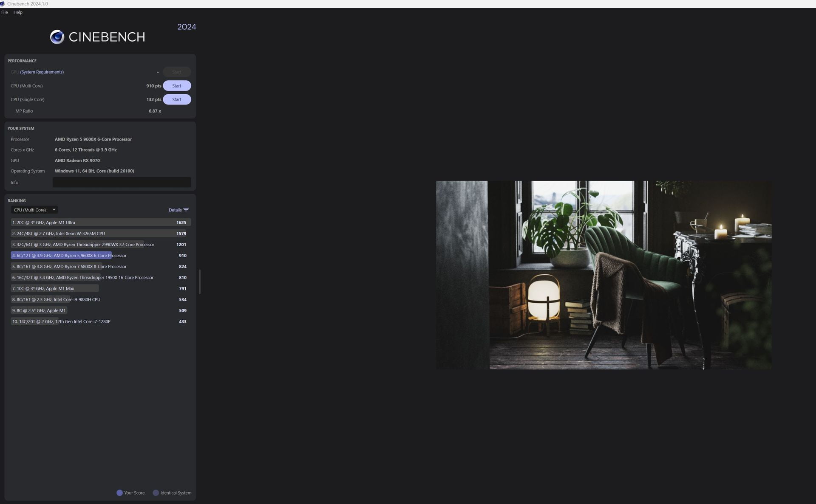Start the CPU (Multi Core) benchmark
Viewport: 816px width, 504px height.
(x=177, y=86)
